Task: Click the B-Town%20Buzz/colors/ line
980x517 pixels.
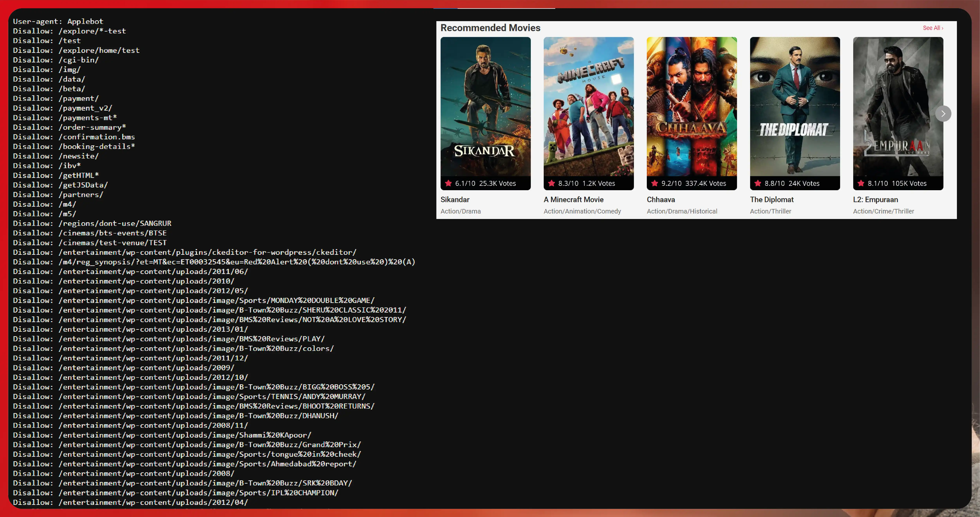Action: click(x=174, y=349)
